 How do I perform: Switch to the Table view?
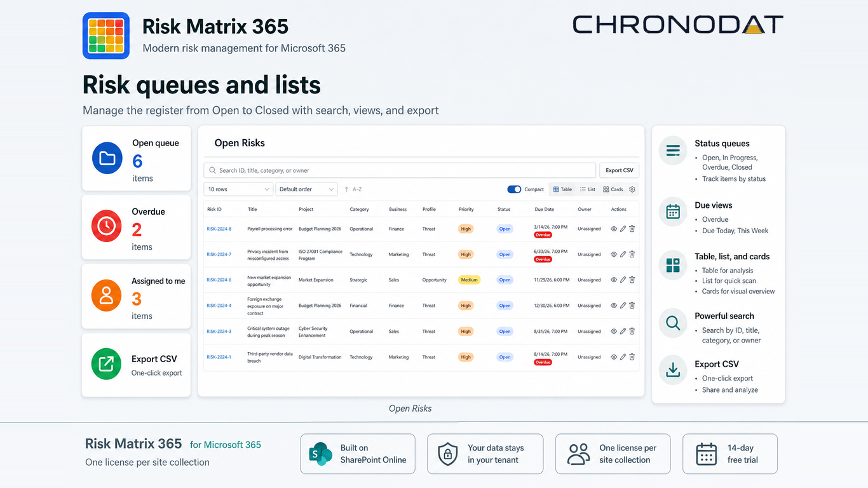point(562,189)
